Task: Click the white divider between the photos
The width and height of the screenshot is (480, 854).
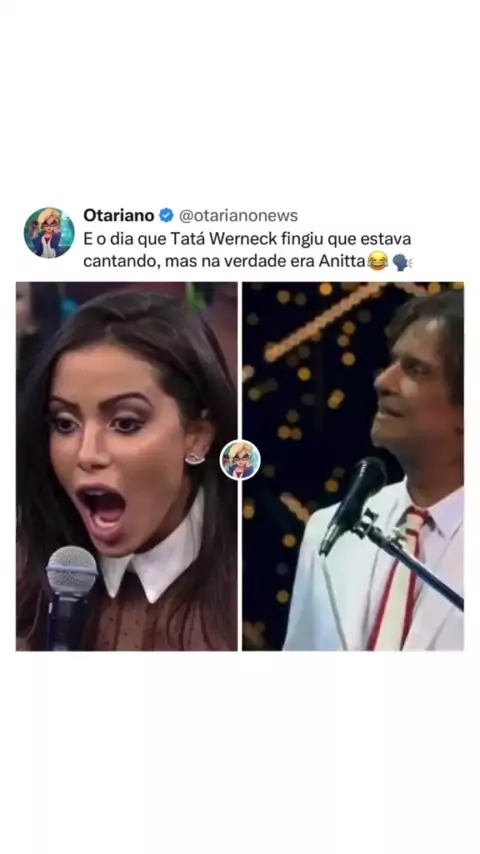Action: 240,466
